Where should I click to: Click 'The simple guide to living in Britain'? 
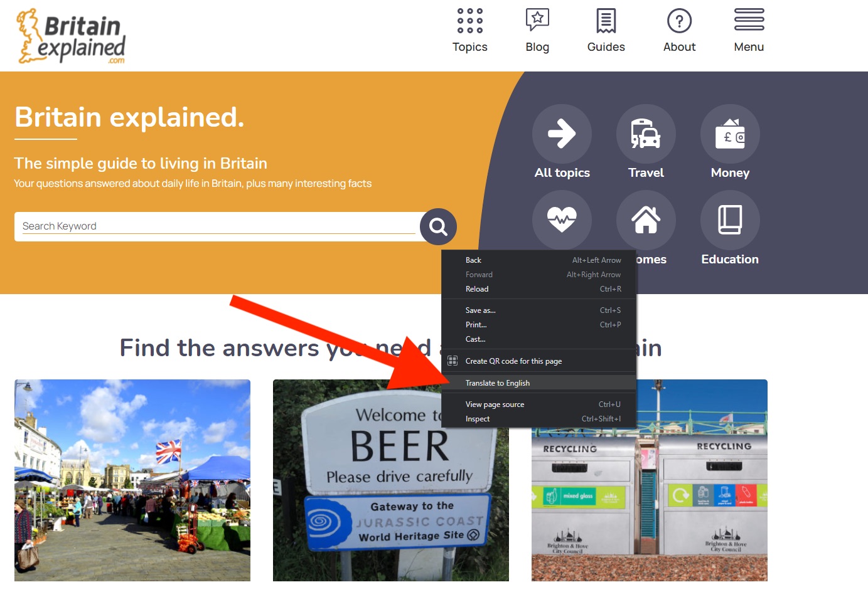(141, 164)
